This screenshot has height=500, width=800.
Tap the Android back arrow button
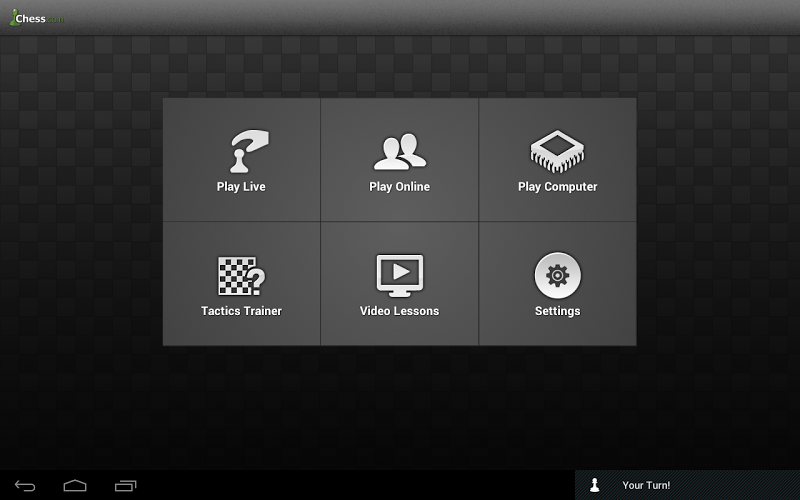[24, 485]
